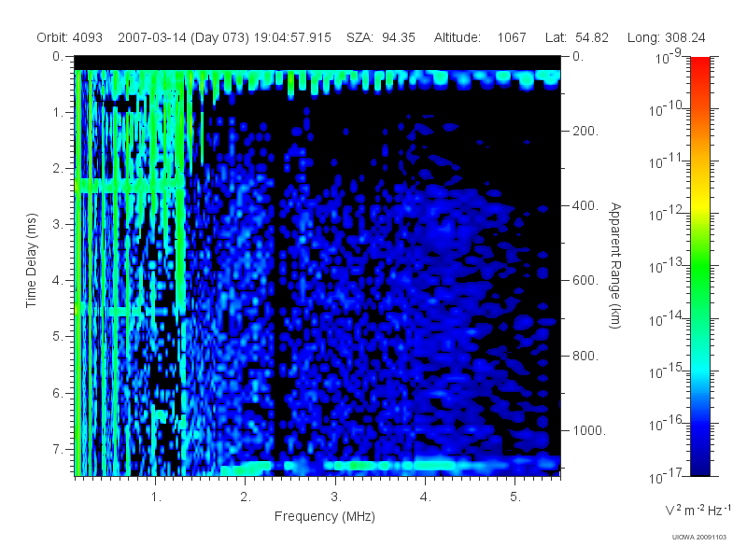Click the time delay tick label '7.'
Screen dimensions: 747x560
click(x=58, y=449)
